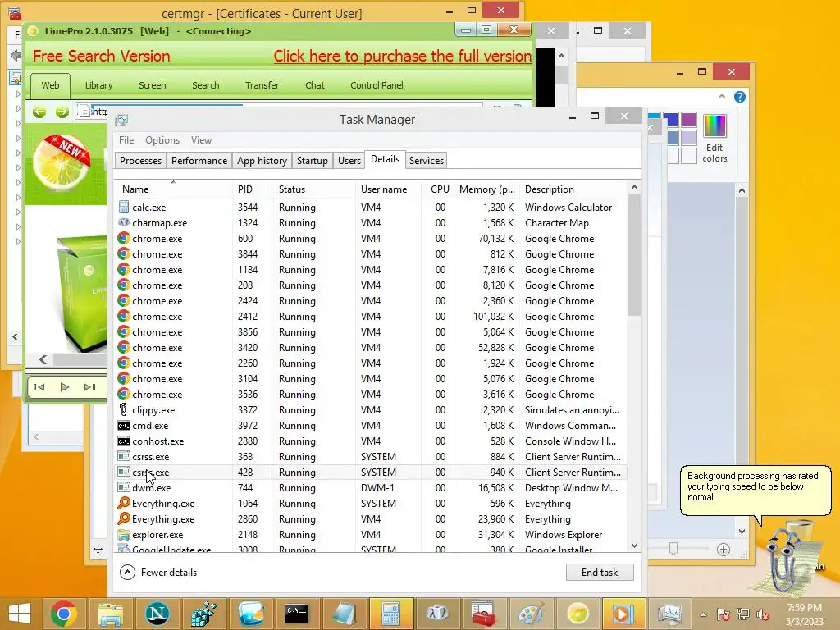Screen dimensions: 840x630
Task: Click the LimePro green forward arrow
Action: (62, 112)
